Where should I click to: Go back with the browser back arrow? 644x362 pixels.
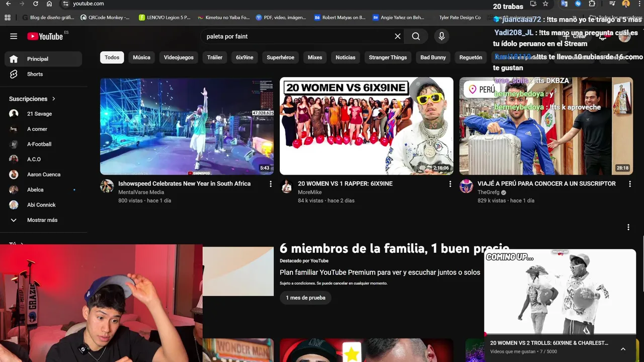(8, 4)
